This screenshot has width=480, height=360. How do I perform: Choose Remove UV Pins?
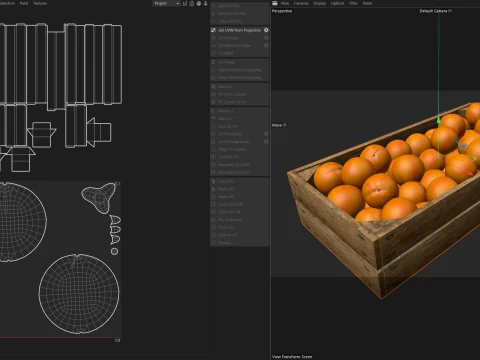tap(240, 14)
